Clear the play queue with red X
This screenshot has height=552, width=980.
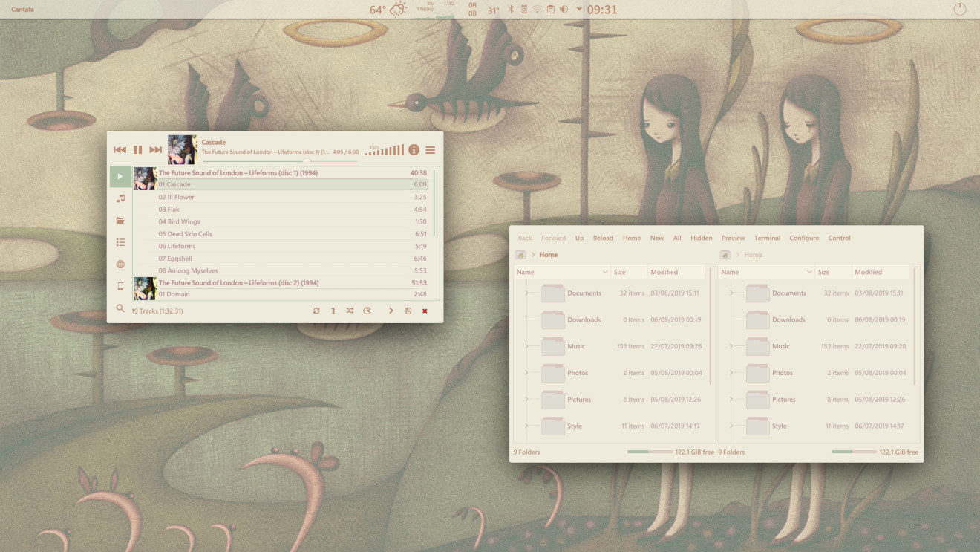tap(425, 311)
